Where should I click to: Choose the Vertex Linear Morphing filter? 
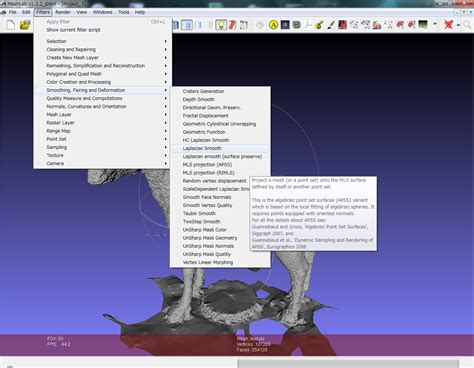[x=220, y=262]
